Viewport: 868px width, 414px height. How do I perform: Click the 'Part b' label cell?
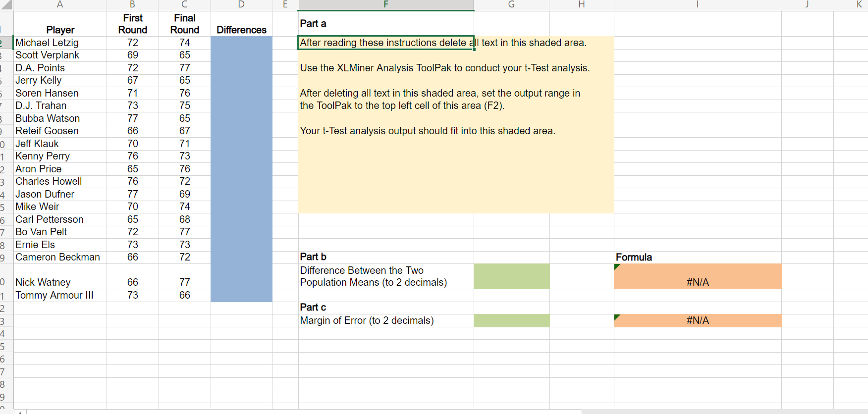pos(386,257)
